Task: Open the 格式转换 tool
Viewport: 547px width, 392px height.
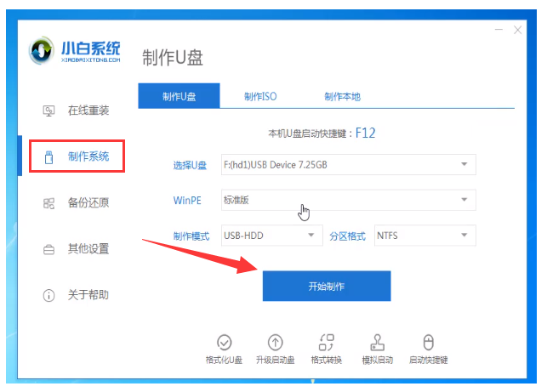Action: pyautogui.click(x=326, y=342)
